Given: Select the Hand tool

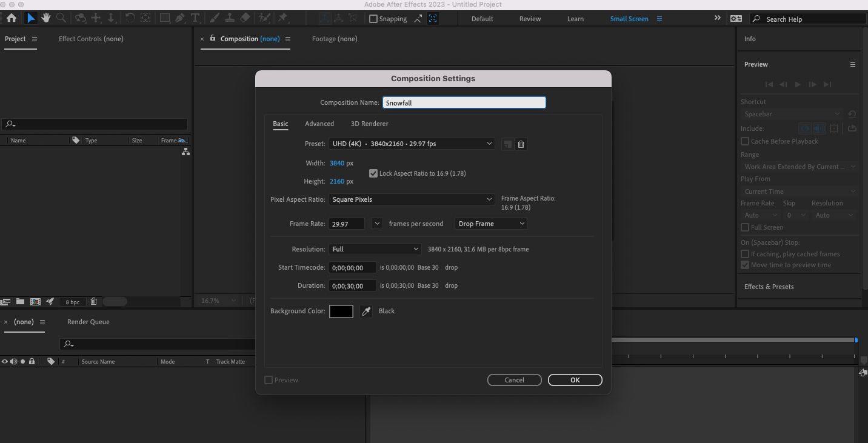Looking at the screenshot, I should point(45,18).
